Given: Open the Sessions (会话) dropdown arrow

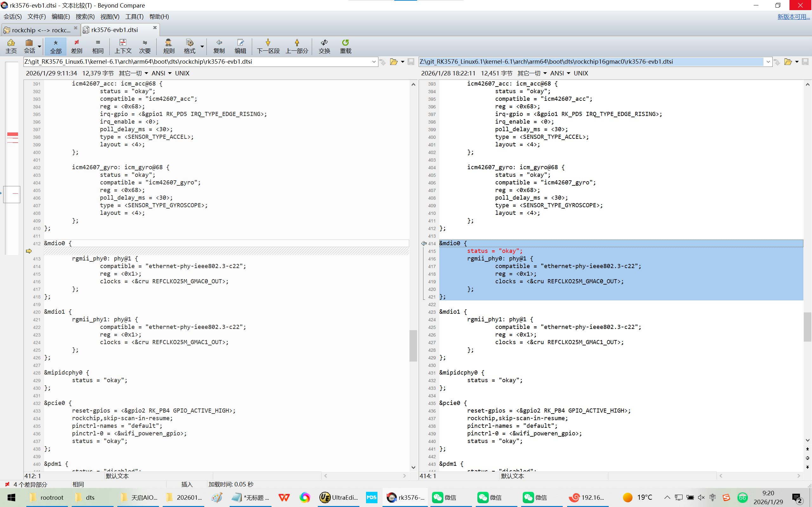Looking at the screenshot, I should [40, 46].
